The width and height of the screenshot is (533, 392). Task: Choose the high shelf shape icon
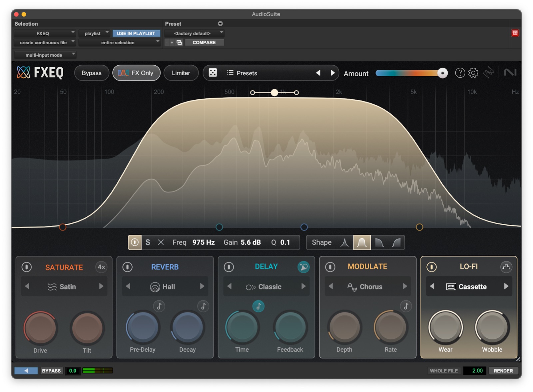tap(396, 242)
